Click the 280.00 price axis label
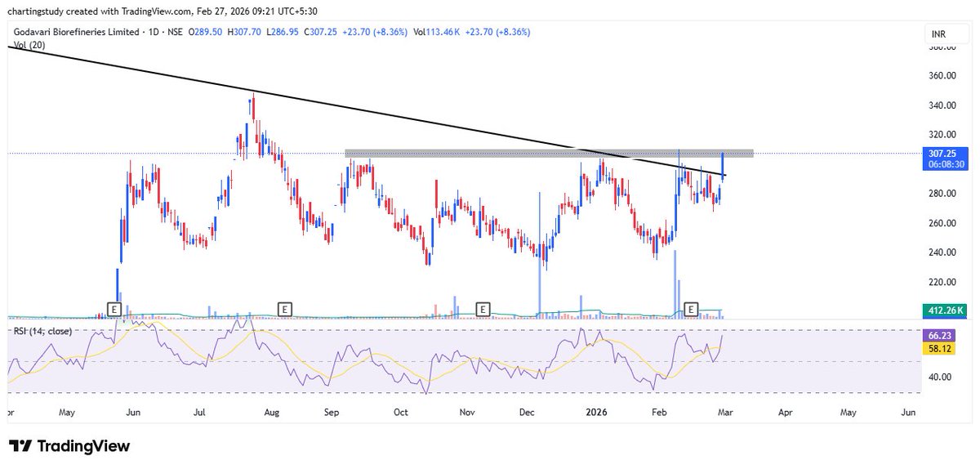Viewport: 980px width, 469px height. [942, 194]
